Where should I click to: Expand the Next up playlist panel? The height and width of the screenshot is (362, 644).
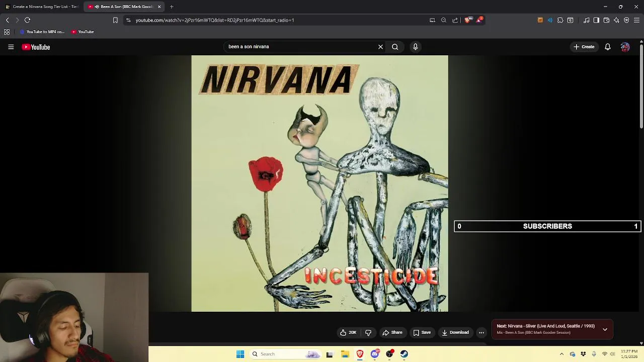click(x=605, y=329)
